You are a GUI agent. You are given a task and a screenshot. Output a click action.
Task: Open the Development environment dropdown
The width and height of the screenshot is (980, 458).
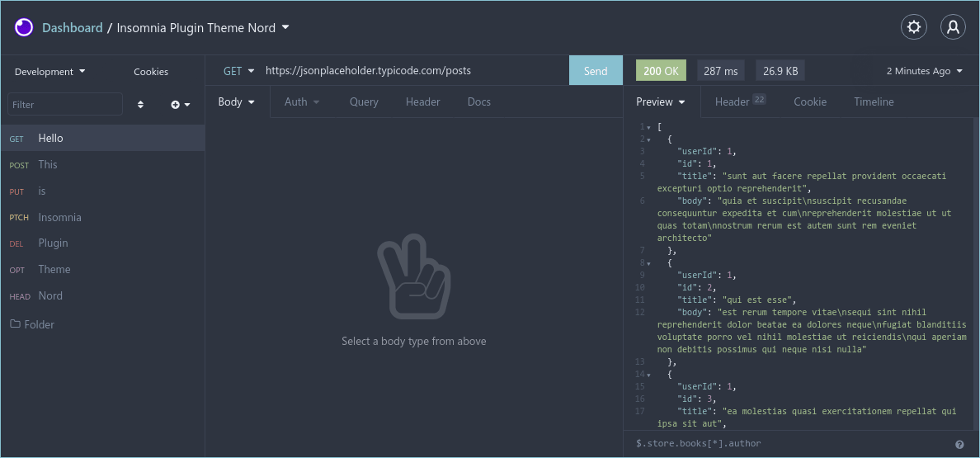50,71
